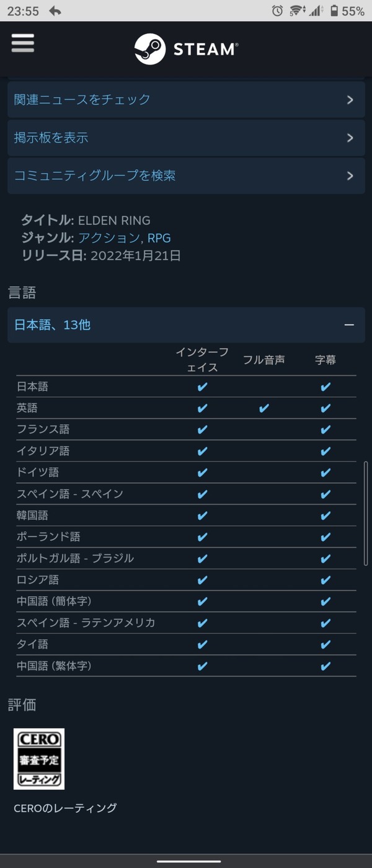Tap the Thai subtitles checkmark

[x=325, y=644]
